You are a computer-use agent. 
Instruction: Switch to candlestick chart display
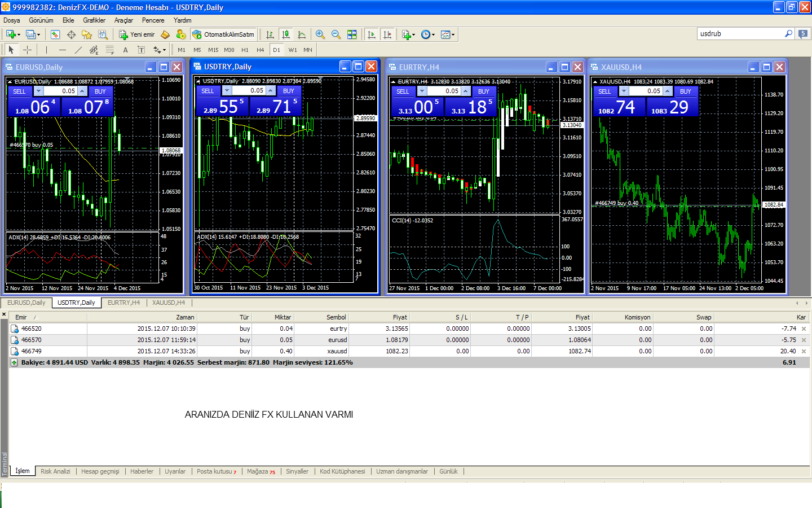(286, 34)
